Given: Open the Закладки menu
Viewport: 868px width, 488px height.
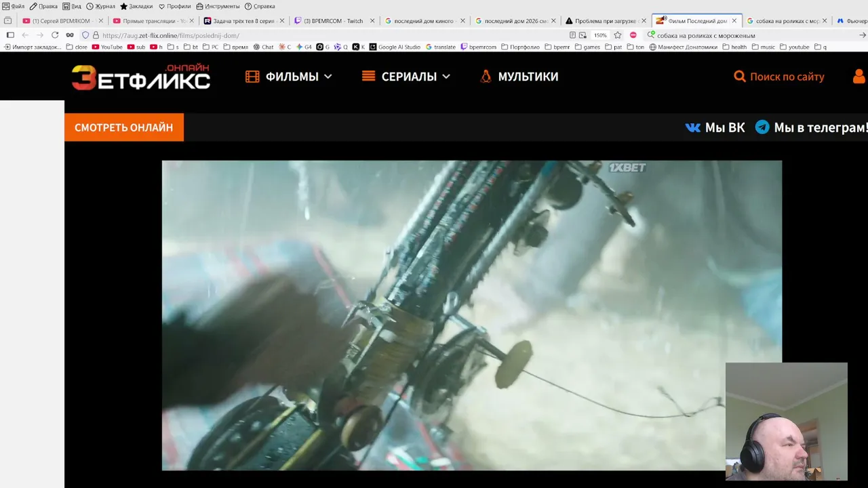Looking at the screenshot, I should [x=136, y=6].
